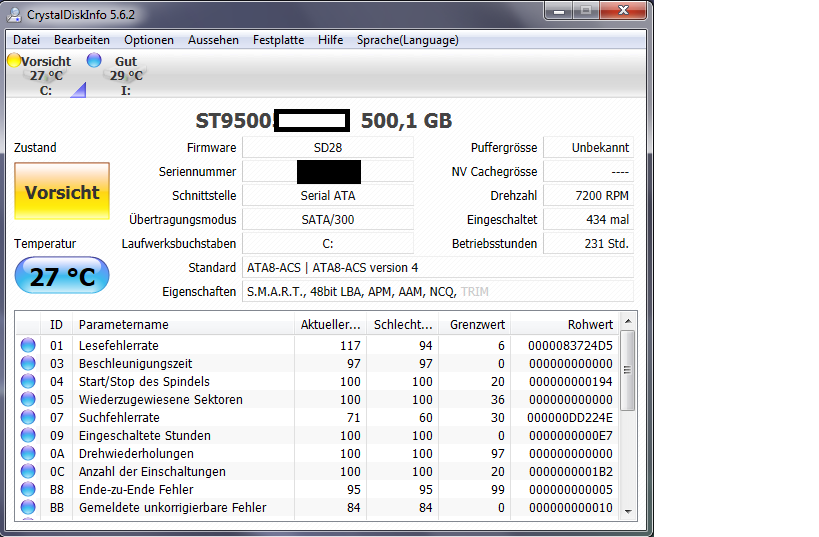Open the Aussehen menu
This screenshot has height=537, width=819.
pos(213,40)
